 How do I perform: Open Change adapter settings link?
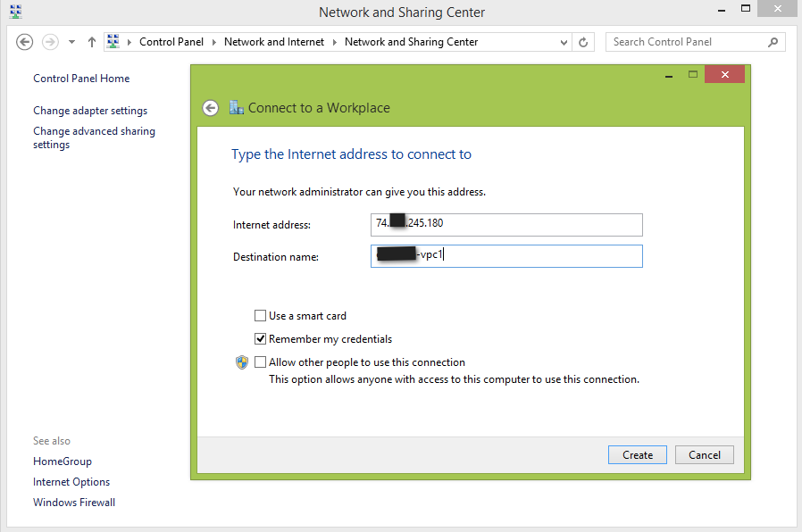90,111
